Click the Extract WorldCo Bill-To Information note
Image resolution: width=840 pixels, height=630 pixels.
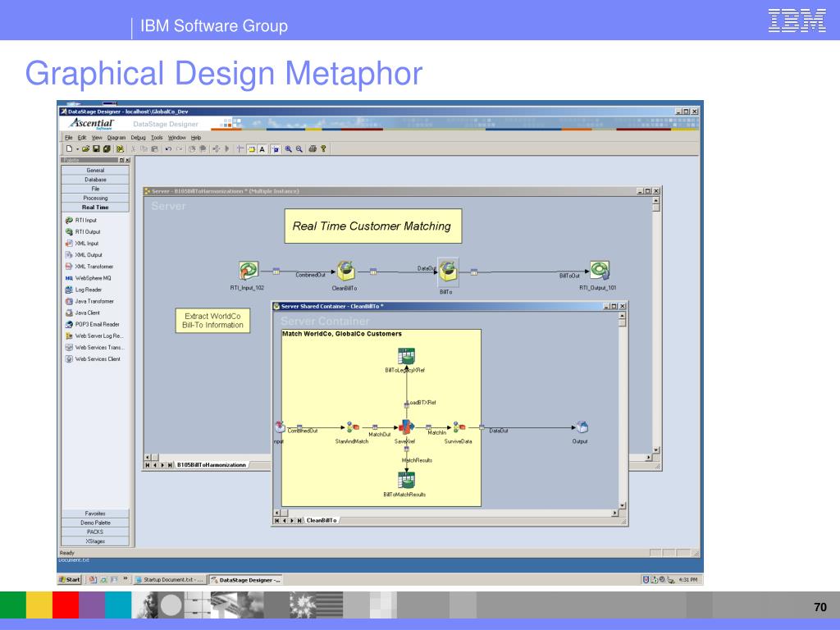(212, 321)
